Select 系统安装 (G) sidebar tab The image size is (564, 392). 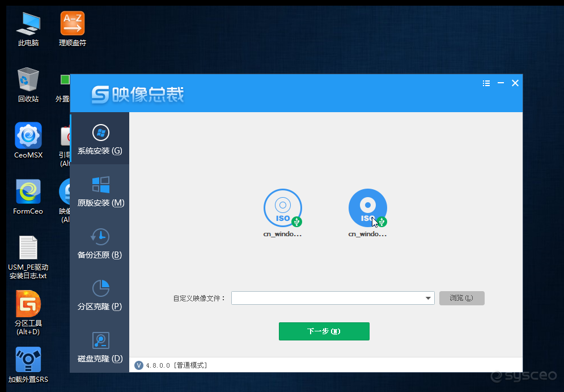coord(100,139)
